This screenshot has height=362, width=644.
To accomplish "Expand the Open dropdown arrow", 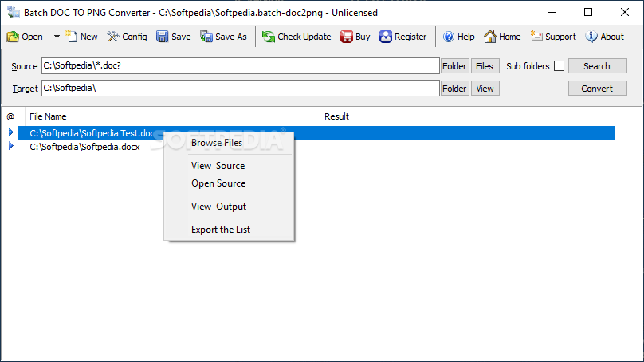I will [57, 37].
